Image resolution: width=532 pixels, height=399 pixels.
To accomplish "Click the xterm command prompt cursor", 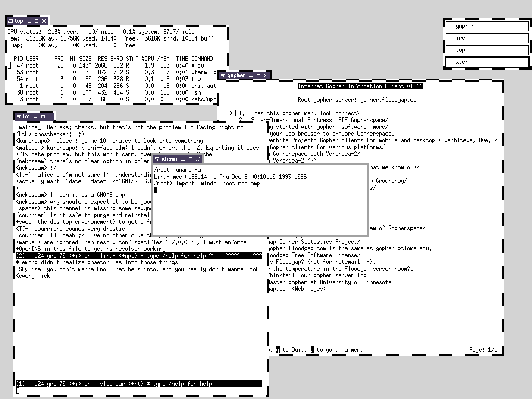I will click(156, 190).
